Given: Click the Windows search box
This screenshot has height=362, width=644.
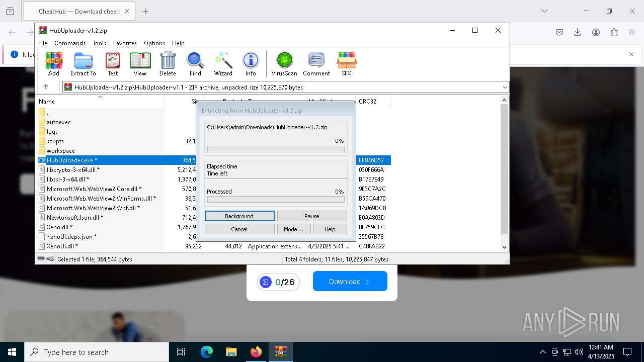Looking at the screenshot, I should point(97,352).
